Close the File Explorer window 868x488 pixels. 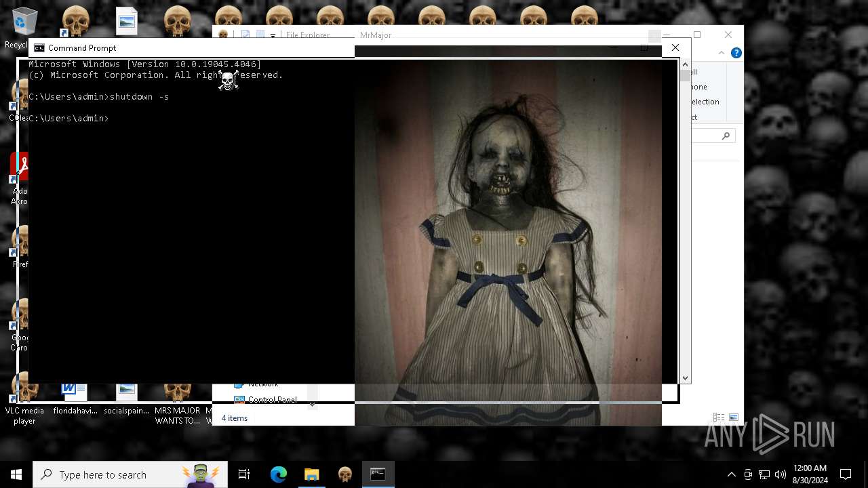(x=728, y=35)
